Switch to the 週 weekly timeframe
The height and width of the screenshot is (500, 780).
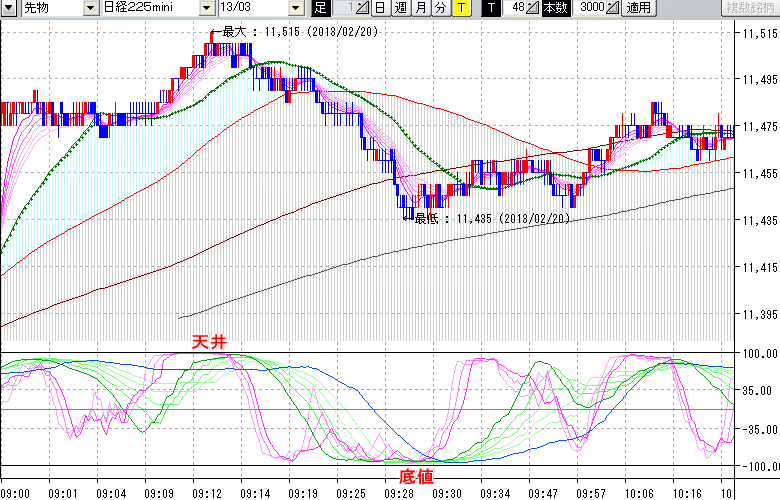400,8
